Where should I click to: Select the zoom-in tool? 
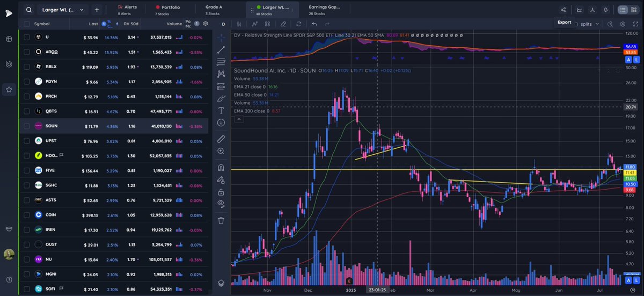click(221, 151)
